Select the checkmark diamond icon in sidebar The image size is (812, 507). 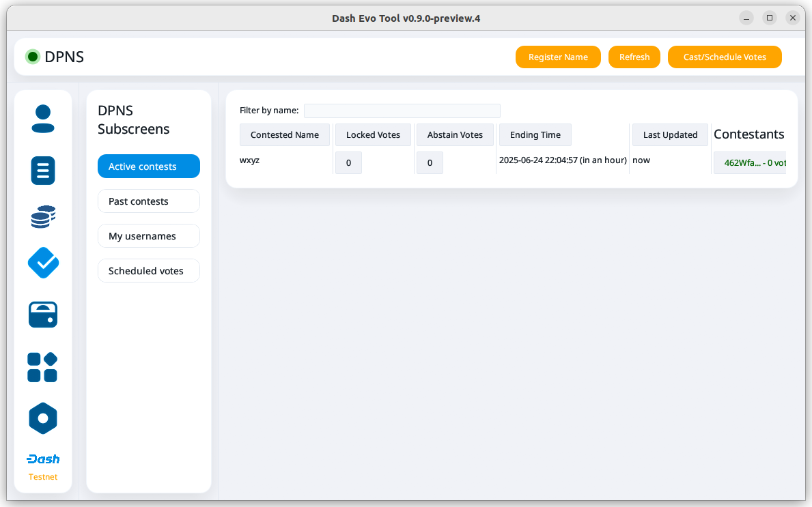click(43, 263)
